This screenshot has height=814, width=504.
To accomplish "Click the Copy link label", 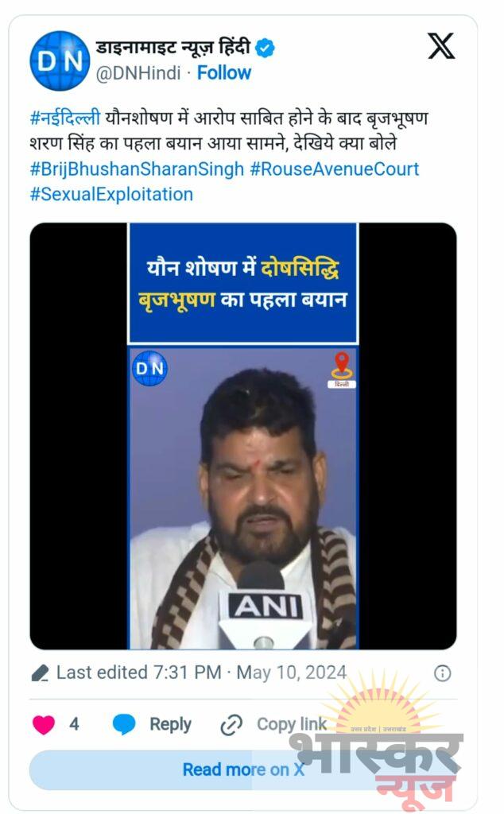I will [x=292, y=724].
